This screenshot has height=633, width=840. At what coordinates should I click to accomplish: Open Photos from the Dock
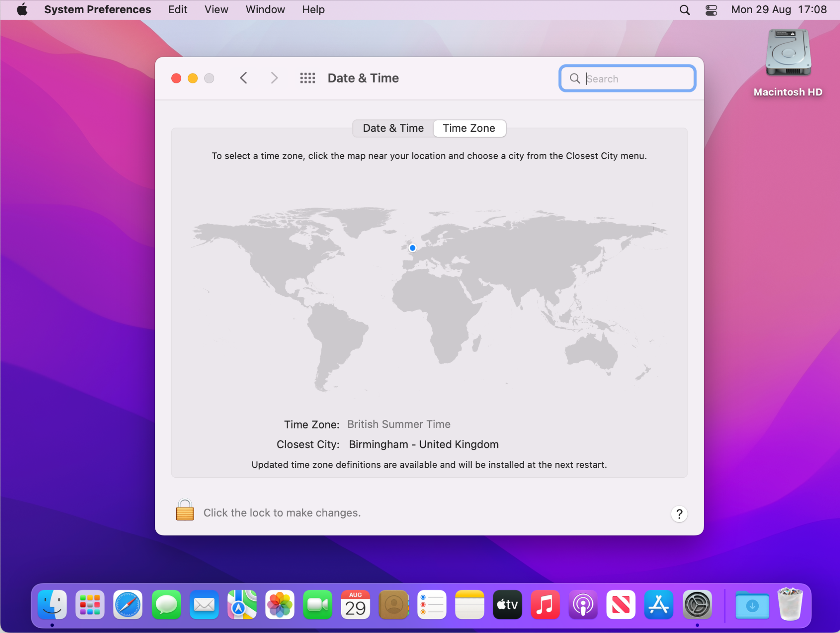[x=280, y=605]
